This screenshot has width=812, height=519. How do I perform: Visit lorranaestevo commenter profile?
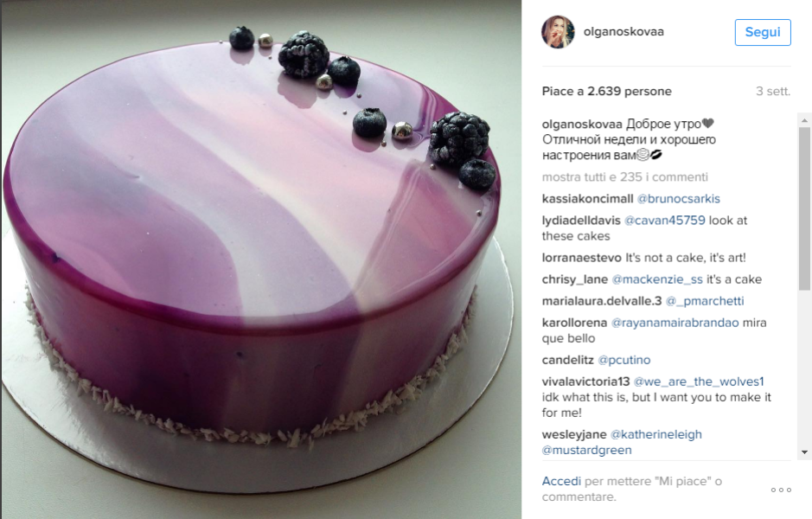(x=582, y=258)
